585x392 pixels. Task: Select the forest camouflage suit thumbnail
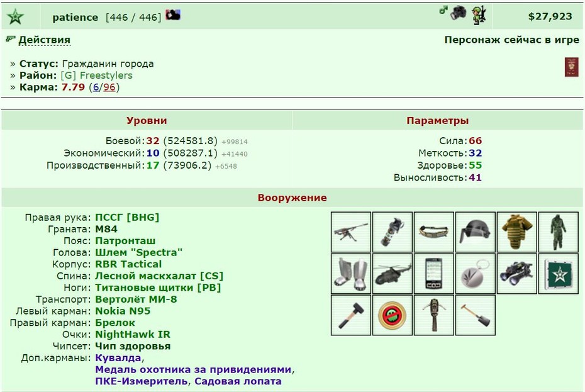(x=558, y=232)
